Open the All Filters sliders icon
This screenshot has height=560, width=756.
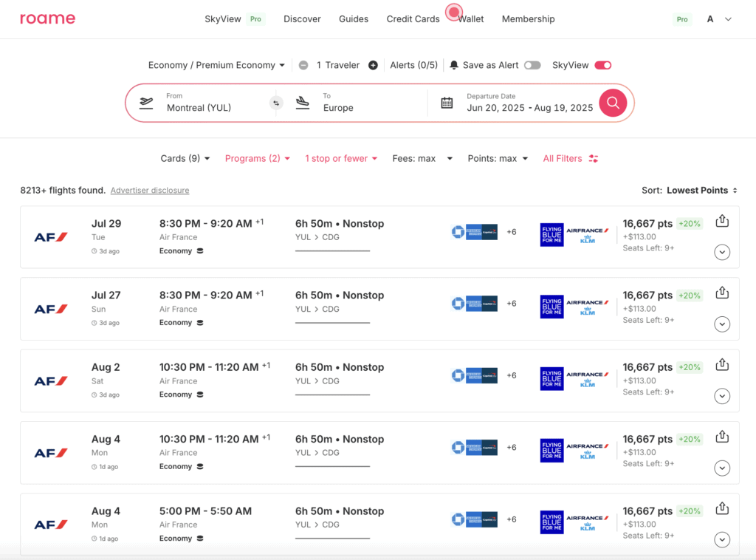coord(594,159)
